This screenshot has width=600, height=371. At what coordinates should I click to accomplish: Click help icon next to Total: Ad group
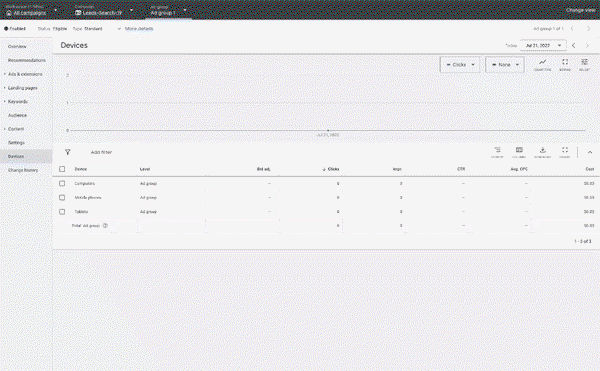point(105,226)
